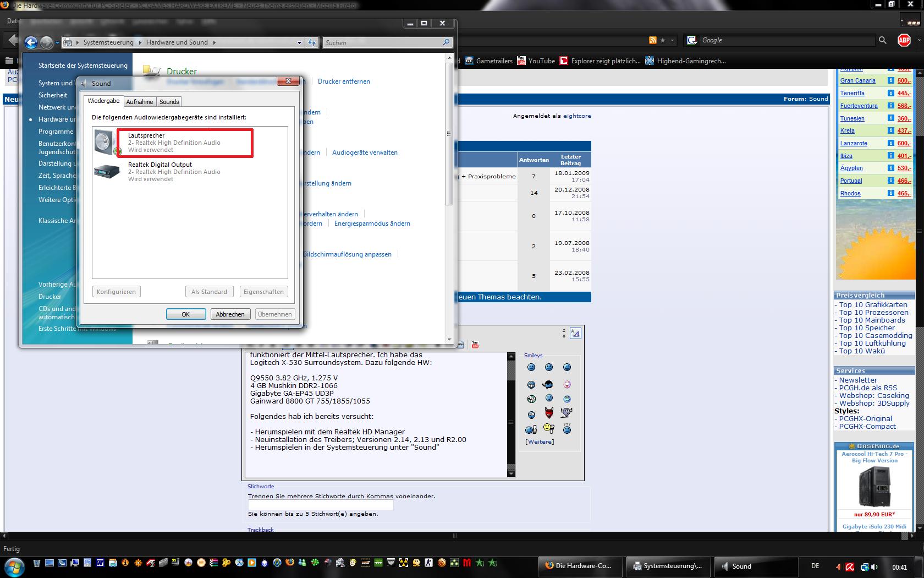
Task: Launch the red M quick launch icon
Action: (x=467, y=563)
